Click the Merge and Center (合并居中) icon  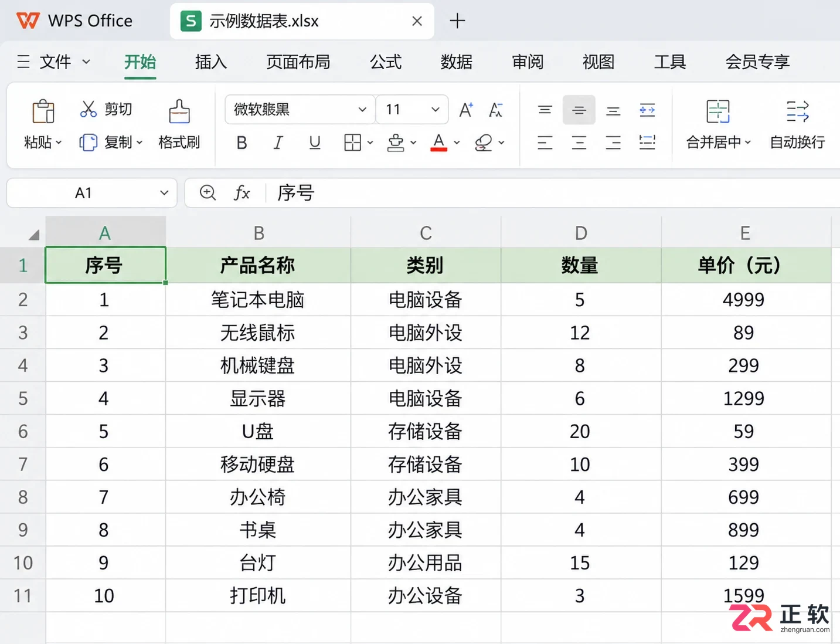pyautogui.click(x=718, y=111)
